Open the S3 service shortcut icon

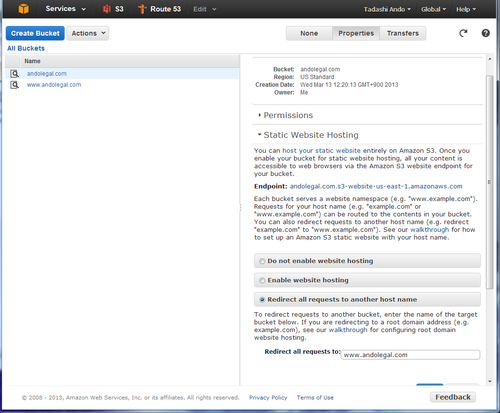[107, 9]
